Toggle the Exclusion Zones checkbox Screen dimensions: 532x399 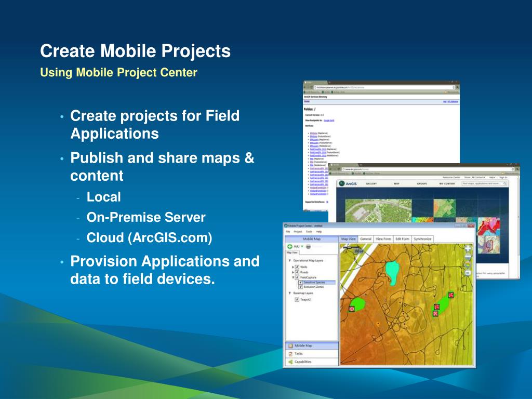coord(301,287)
